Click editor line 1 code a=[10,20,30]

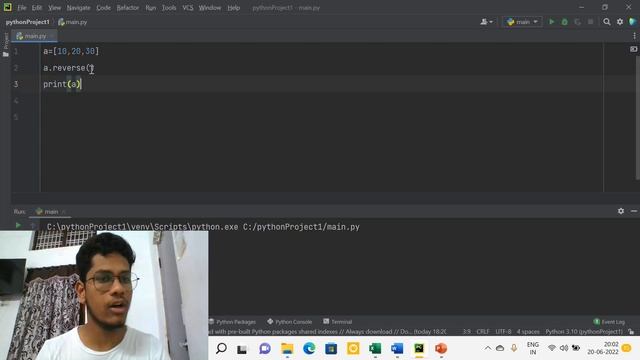click(71, 51)
